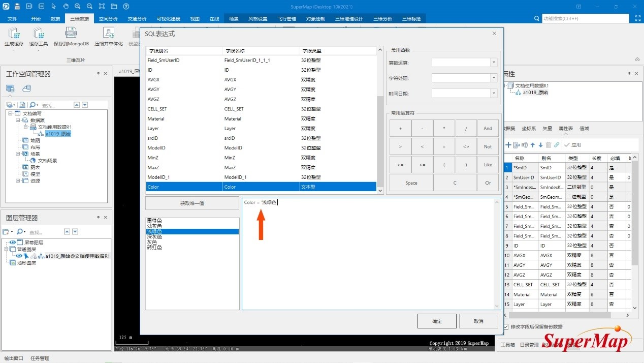
Task: Click the full extent view icon
Action: (102, 6)
